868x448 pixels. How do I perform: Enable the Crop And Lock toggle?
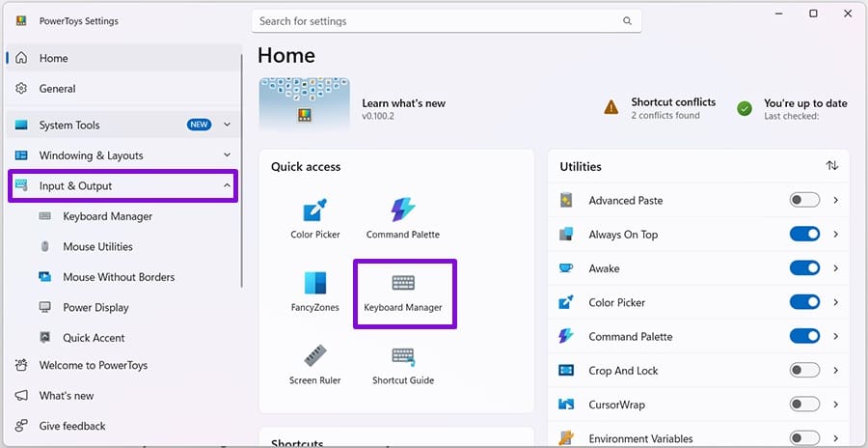coord(804,371)
